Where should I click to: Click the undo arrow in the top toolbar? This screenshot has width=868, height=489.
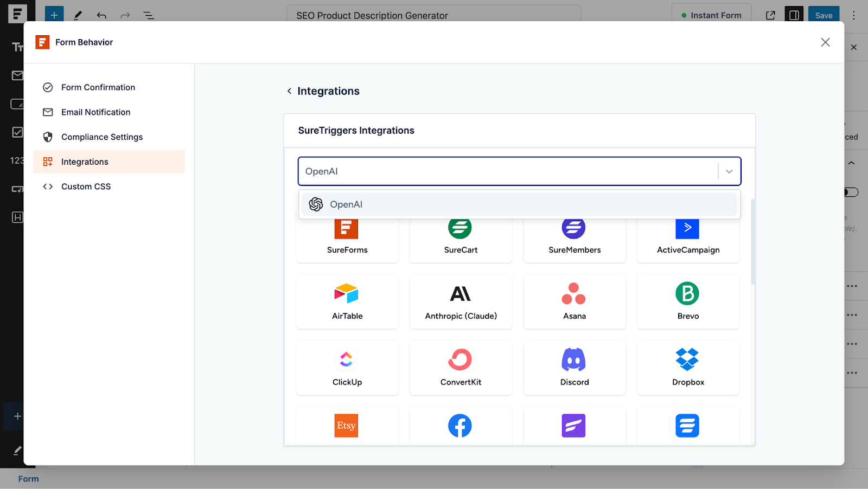[101, 15]
